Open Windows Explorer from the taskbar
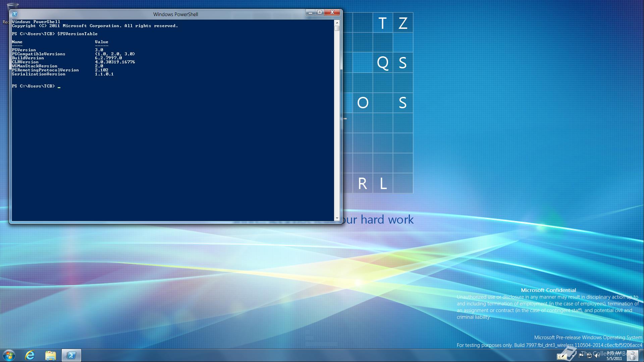644x362 pixels. [x=51, y=355]
